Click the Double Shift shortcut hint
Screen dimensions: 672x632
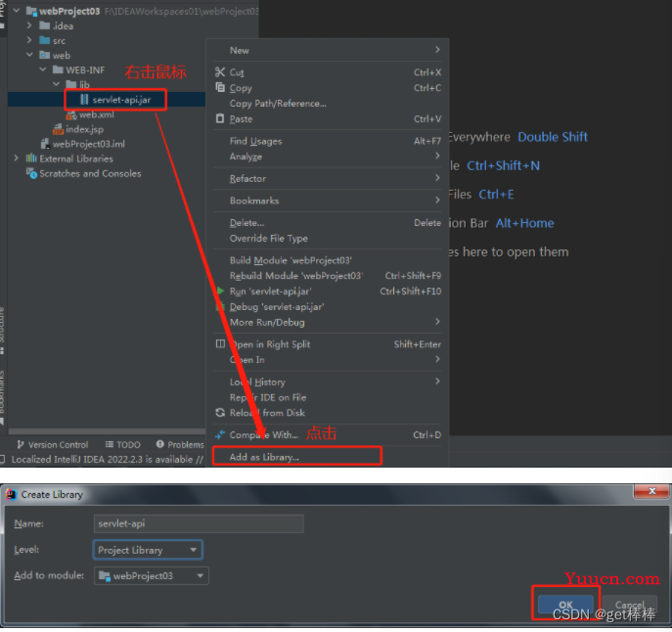(553, 137)
